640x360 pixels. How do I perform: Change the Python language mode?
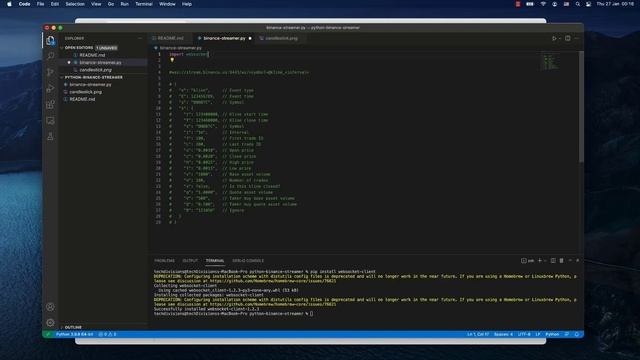552,334
